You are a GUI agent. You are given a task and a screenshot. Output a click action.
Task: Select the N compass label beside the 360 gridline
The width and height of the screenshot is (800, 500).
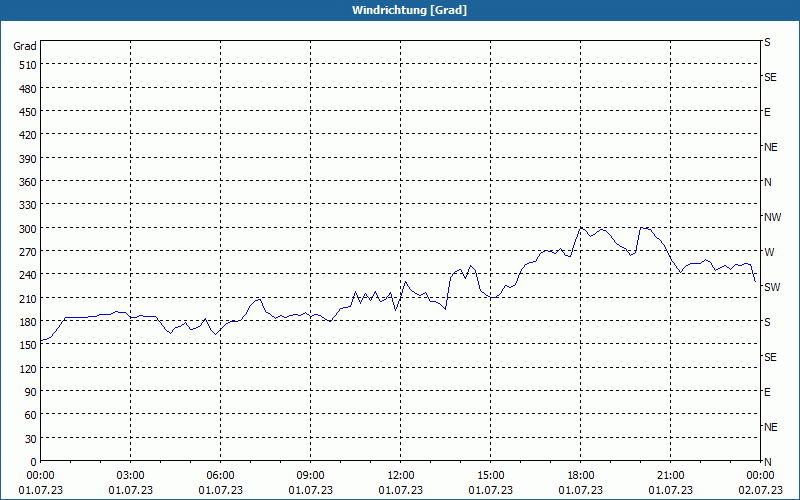pyautogui.click(x=768, y=182)
